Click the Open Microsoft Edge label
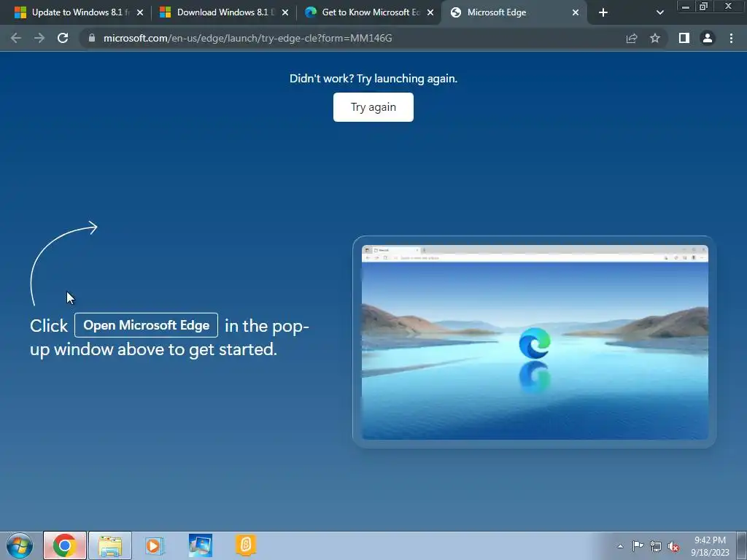This screenshot has width=747, height=560. [146, 325]
